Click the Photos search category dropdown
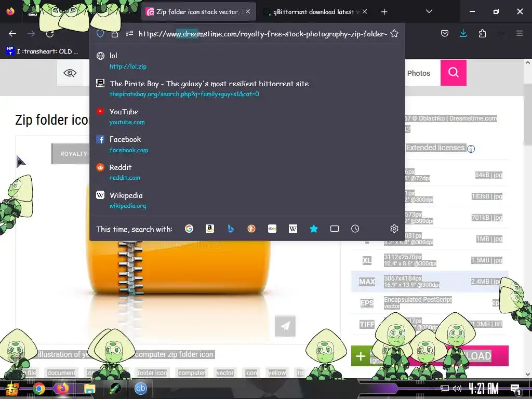This screenshot has height=399, width=532. [419, 73]
